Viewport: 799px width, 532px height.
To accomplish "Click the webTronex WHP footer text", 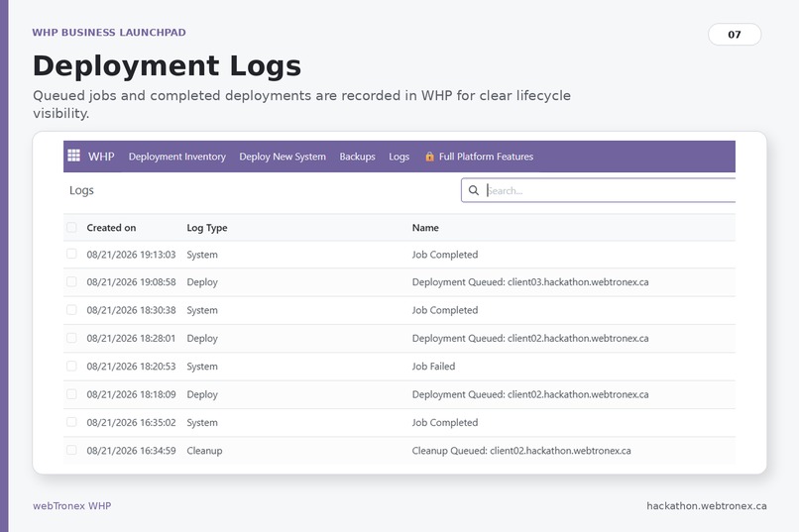I will [71, 505].
